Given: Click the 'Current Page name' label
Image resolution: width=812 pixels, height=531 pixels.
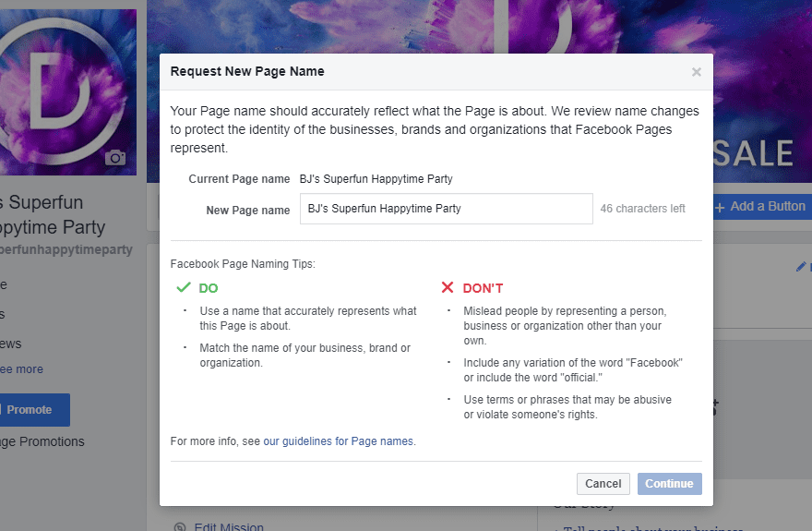Looking at the screenshot, I should (x=239, y=179).
